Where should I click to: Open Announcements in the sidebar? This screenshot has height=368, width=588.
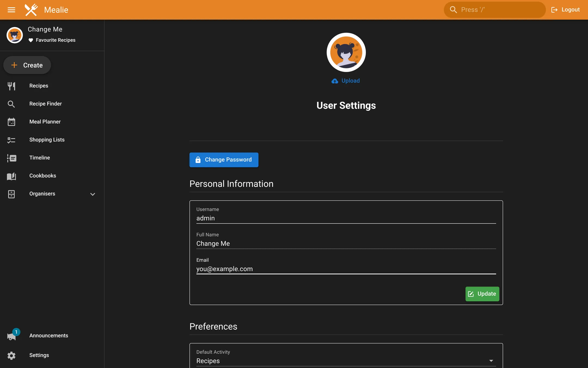tap(49, 336)
